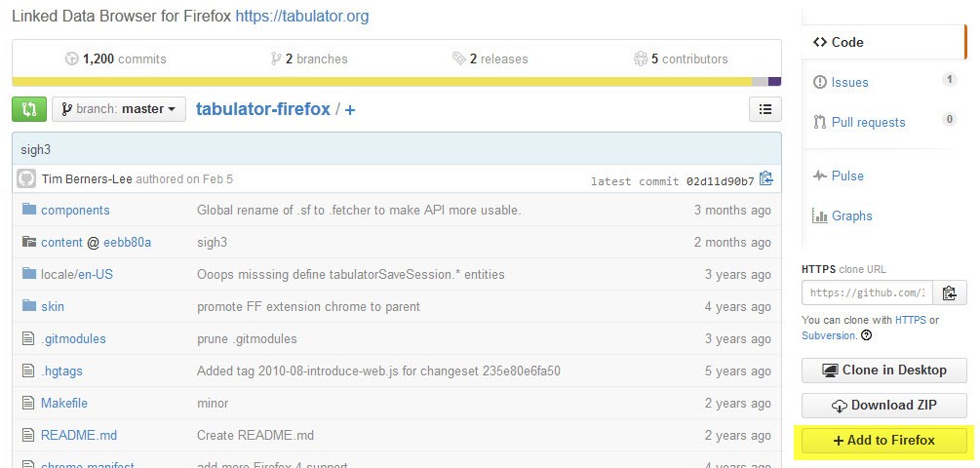
Task: Open the https://tabulator.org link
Action: click(x=302, y=16)
